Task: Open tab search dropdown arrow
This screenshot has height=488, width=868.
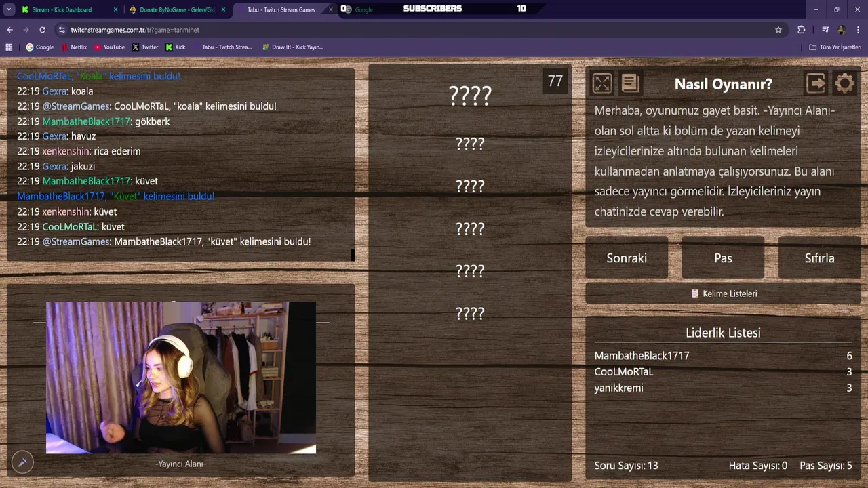Action: point(9,9)
